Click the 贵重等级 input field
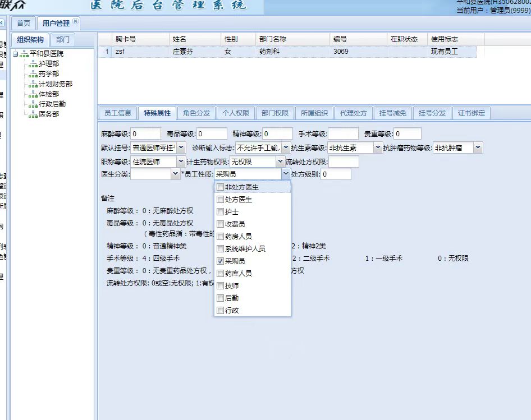Viewport: 531px width, 420px height. 408,133
